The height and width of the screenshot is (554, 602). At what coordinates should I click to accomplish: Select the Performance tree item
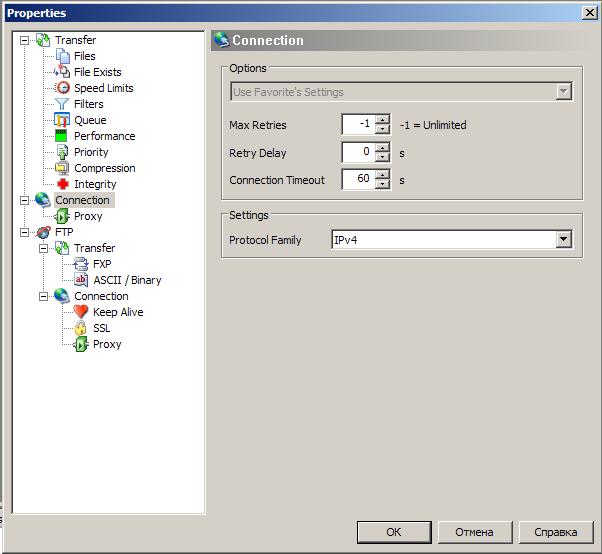pyautogui.click(x=104, y=136)
